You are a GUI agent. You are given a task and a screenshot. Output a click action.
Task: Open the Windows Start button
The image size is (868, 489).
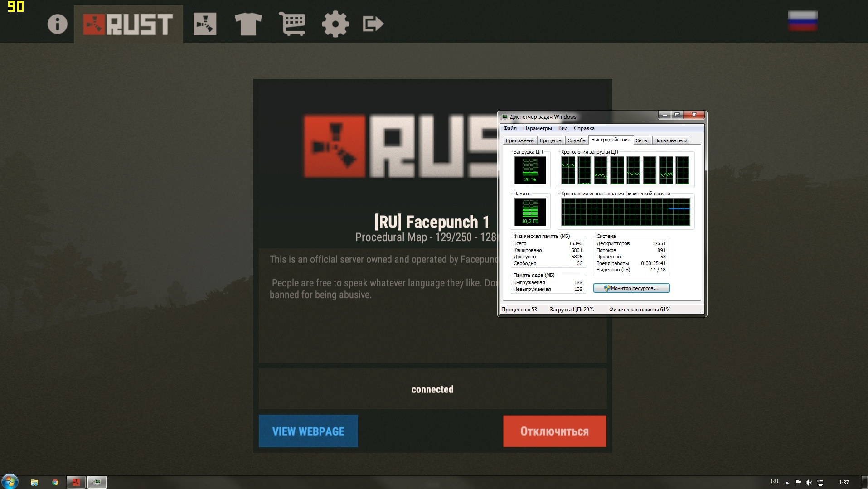[10, 481]
